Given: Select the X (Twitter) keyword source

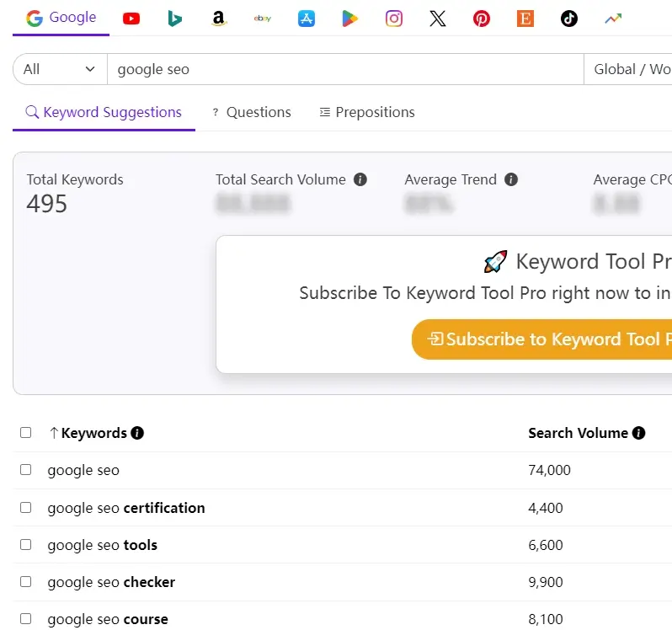Looking at the screenshot, I should coord(438,19).
